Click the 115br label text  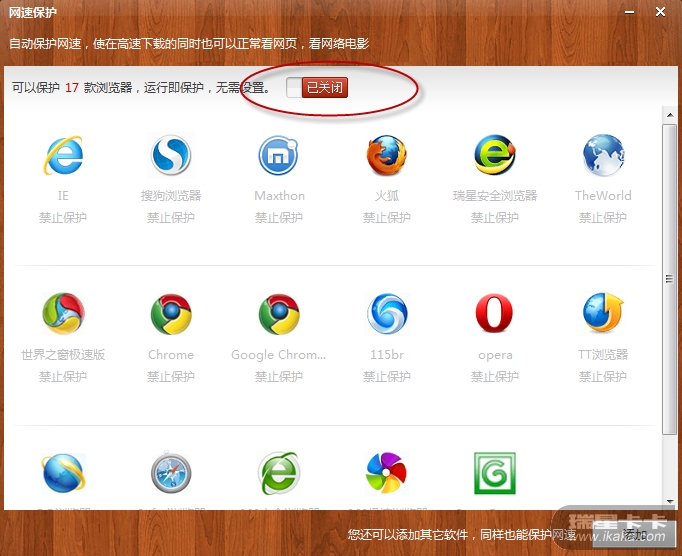(387, 355)
